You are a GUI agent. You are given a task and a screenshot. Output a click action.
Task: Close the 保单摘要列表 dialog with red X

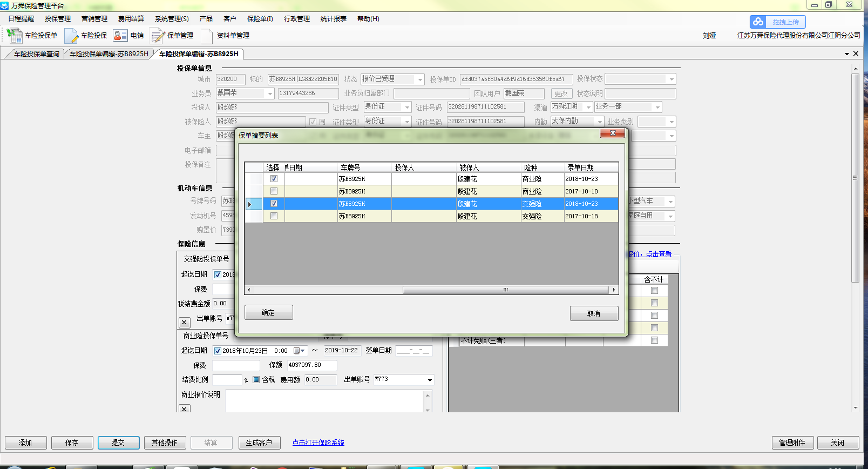pos(612,133)
